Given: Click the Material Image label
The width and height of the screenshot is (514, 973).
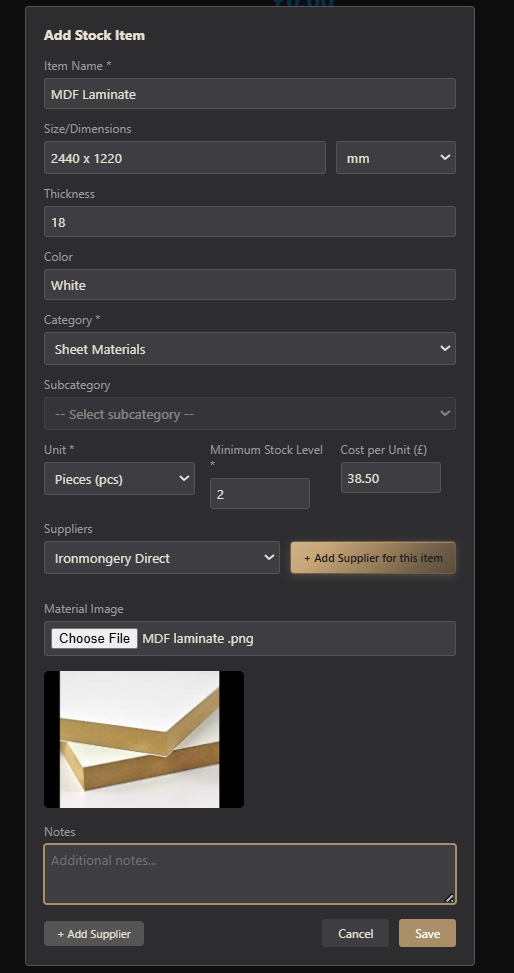Looking at the screenshot, I should coord(84,609).
